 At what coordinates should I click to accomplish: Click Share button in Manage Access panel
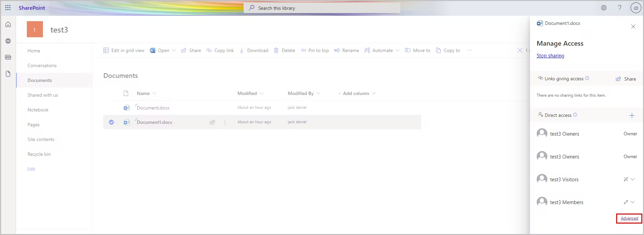click(626, 79)
